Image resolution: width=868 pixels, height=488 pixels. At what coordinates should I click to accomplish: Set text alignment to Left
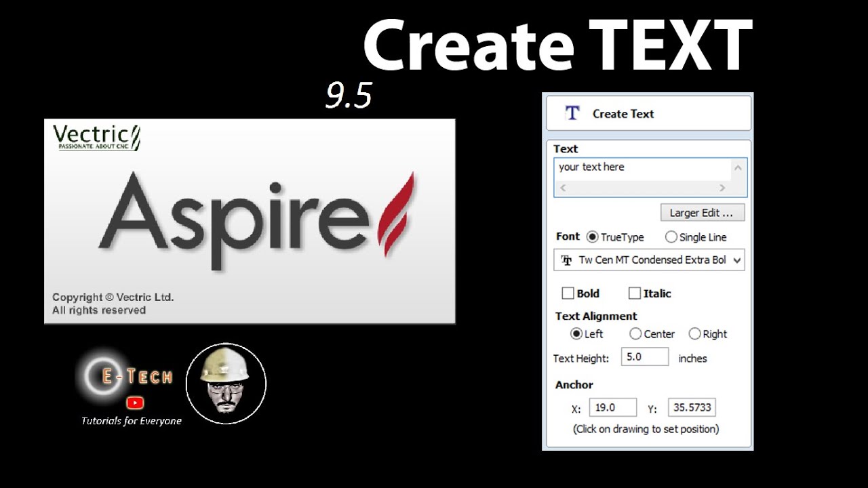(576, 334)
